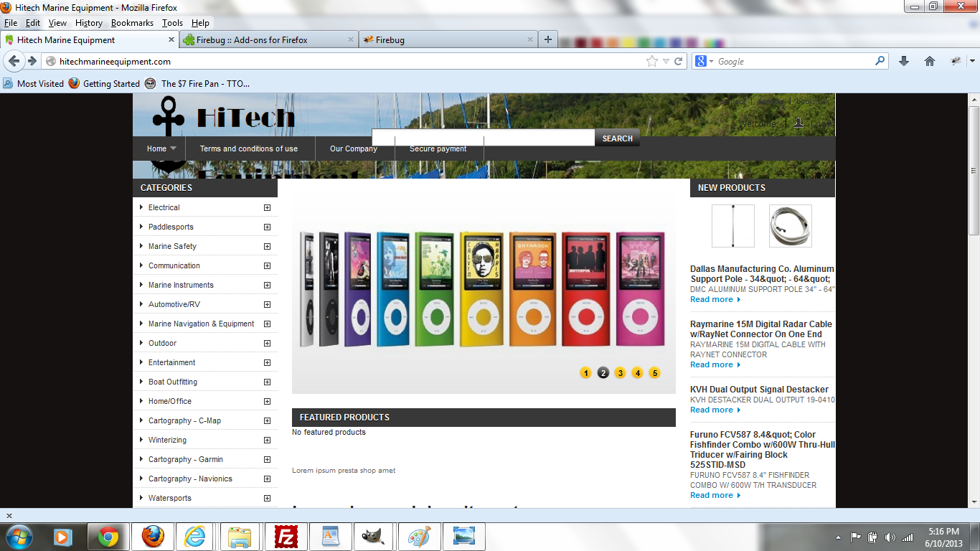The width and height of the screenshot is (980, 551).
Task: Open Windows Media Player taskbar icon
Action: [64, 536]
